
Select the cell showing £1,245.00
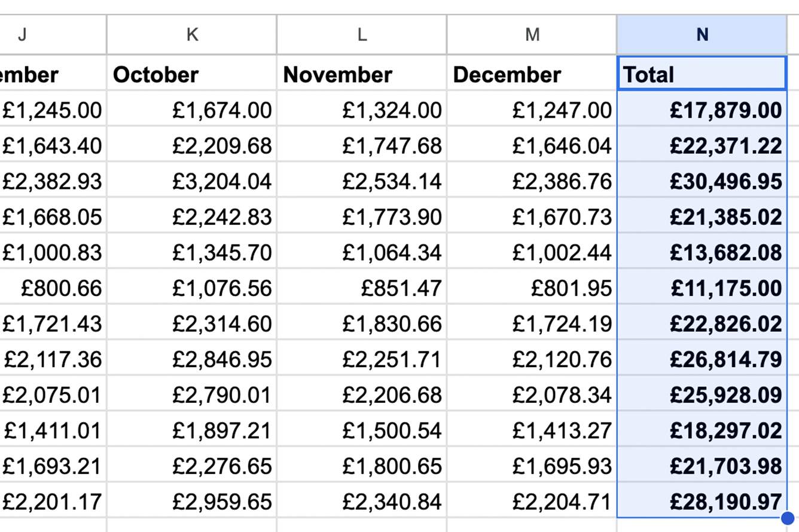[x=54, y=109]
